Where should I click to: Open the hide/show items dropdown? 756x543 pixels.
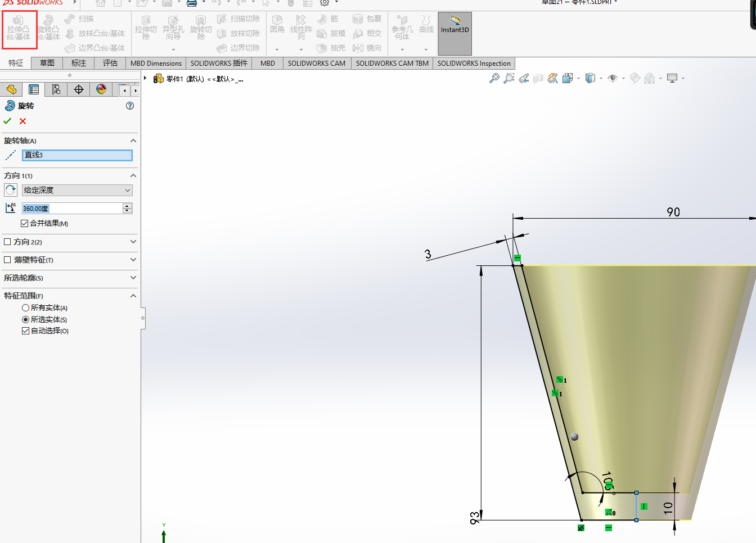pyautogui.click(x=623, y=79)
